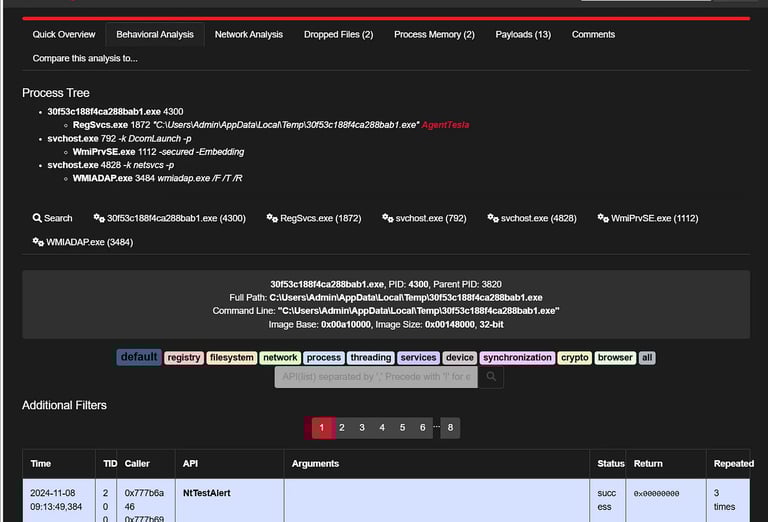Show all API call categories

click(x=647, y=358)
